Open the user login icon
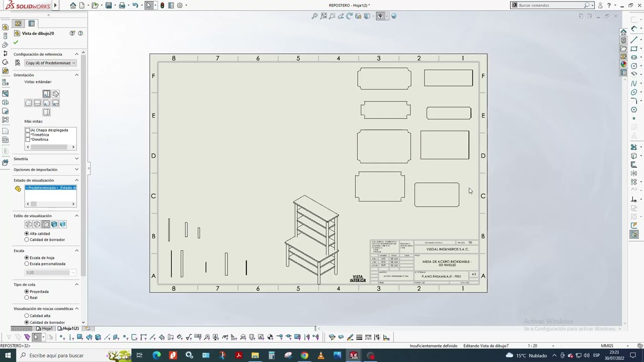The width and height of the screenshot is (644, 362). pyautogui.click(x=600, y=6)
